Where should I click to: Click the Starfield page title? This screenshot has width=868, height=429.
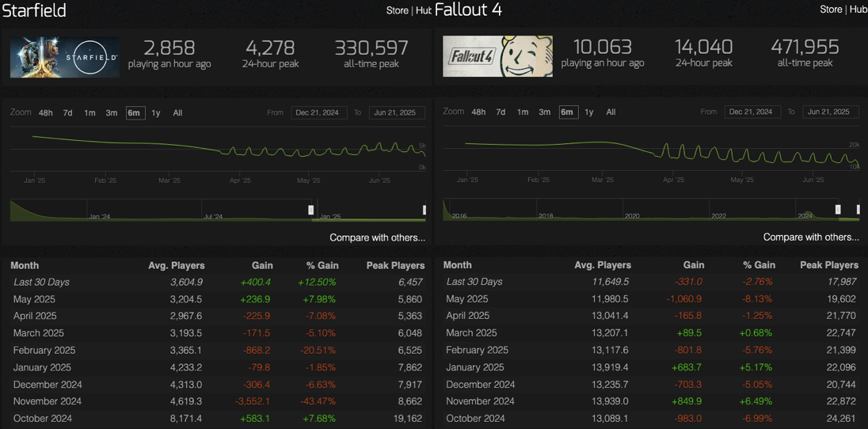(34, 10)
